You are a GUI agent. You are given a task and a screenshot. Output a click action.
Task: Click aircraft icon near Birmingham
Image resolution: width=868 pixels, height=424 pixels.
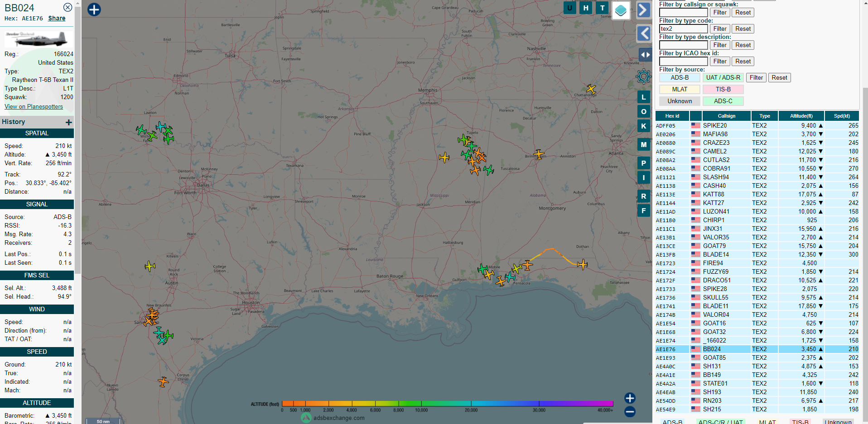538,155
